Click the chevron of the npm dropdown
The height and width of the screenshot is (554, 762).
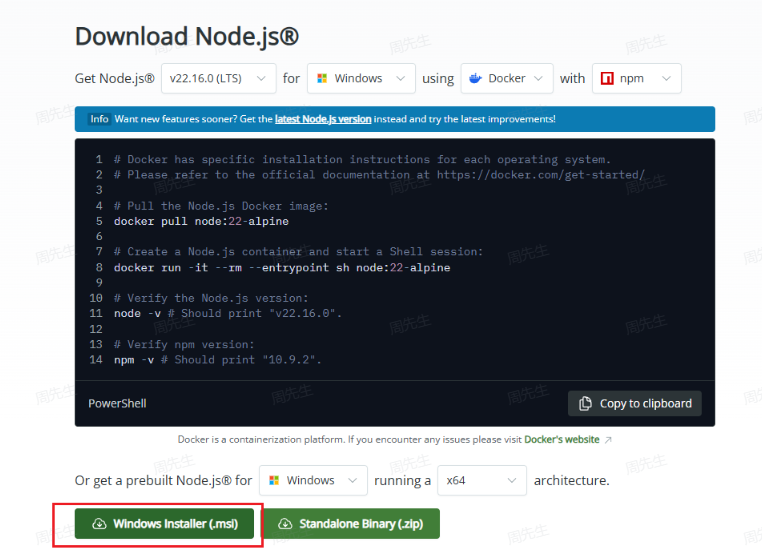666,78
